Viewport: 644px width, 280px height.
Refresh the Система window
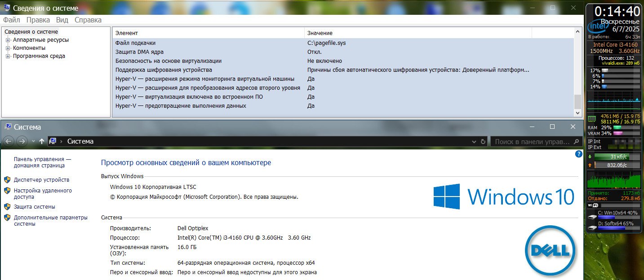(x=483, y=142)
